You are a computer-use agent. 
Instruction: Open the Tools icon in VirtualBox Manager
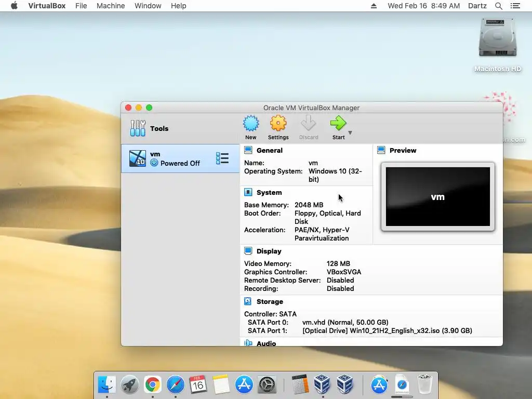pos(138,128)
